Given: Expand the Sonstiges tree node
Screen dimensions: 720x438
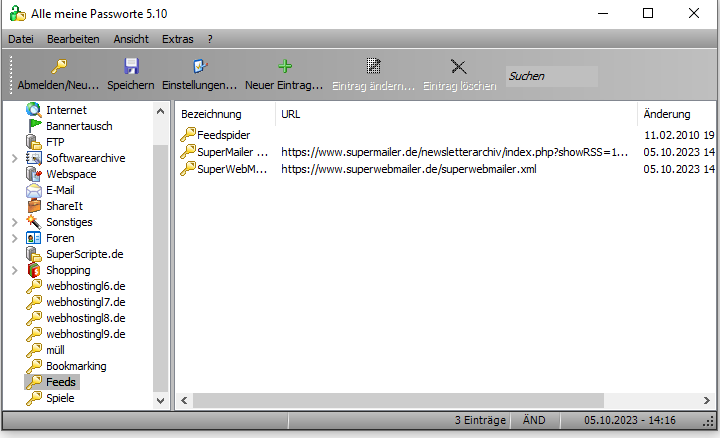Looking at the screenshot, I should pos(13,222).
